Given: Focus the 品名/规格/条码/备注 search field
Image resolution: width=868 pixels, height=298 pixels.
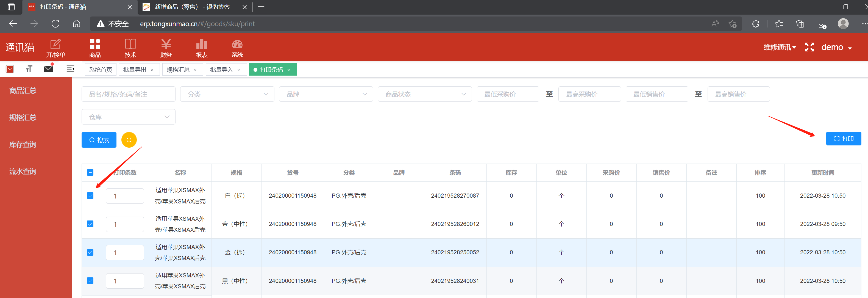Looking at the screenshot, I should (x=128, y=94).
